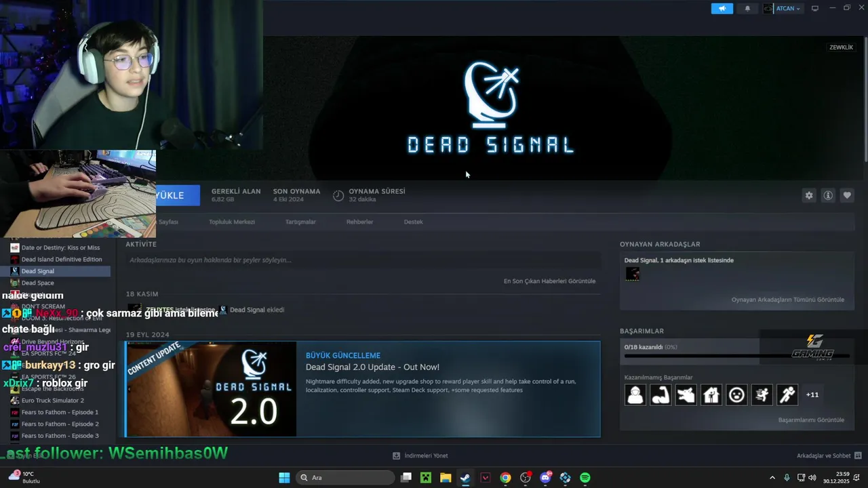Open Arkadaşlar ve Sohbet panel
The image size is (868, 488).
point(829,455)
